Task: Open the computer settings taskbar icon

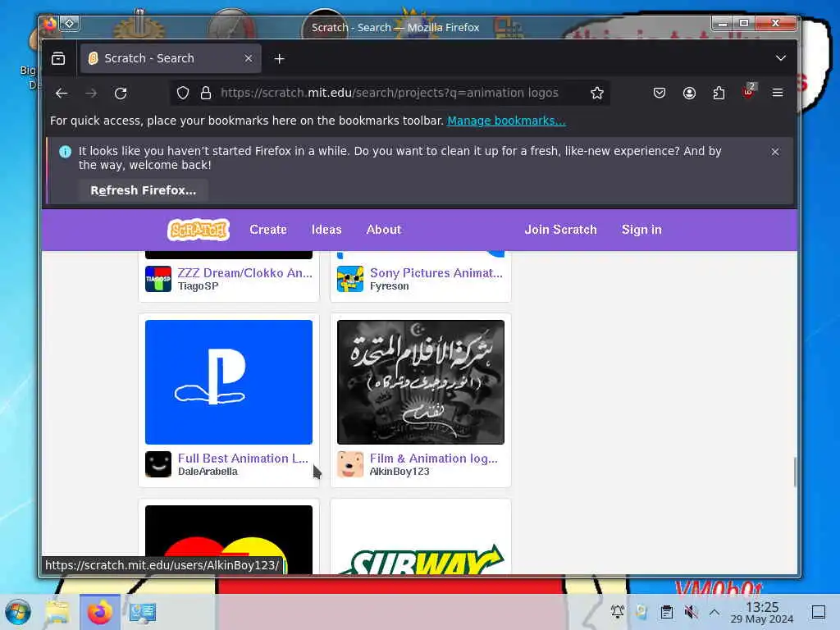Action: coord(143,612)
